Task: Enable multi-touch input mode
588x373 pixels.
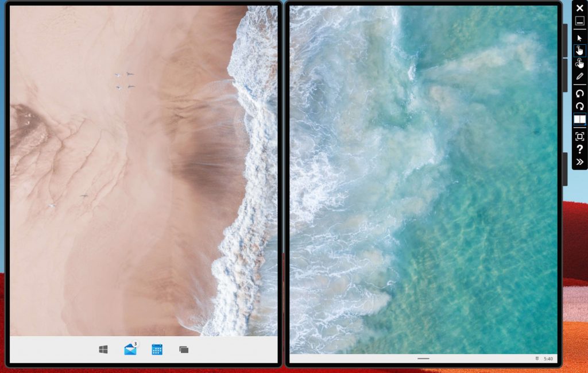Action: pos(579,63)
